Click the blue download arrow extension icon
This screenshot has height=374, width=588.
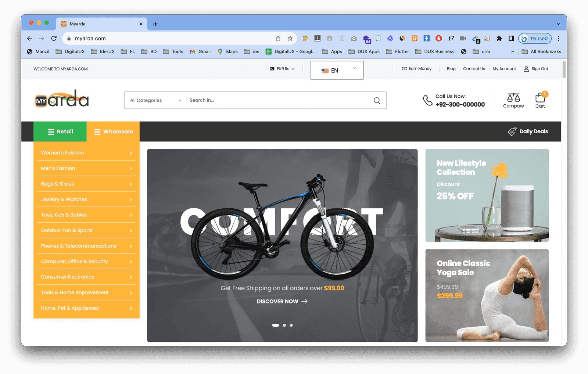[x=426, y=38]
